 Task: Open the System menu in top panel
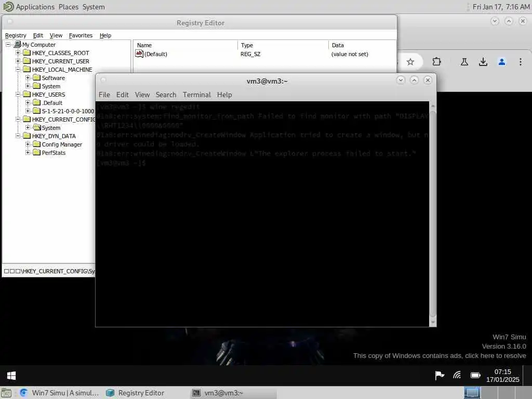point(94,7)
